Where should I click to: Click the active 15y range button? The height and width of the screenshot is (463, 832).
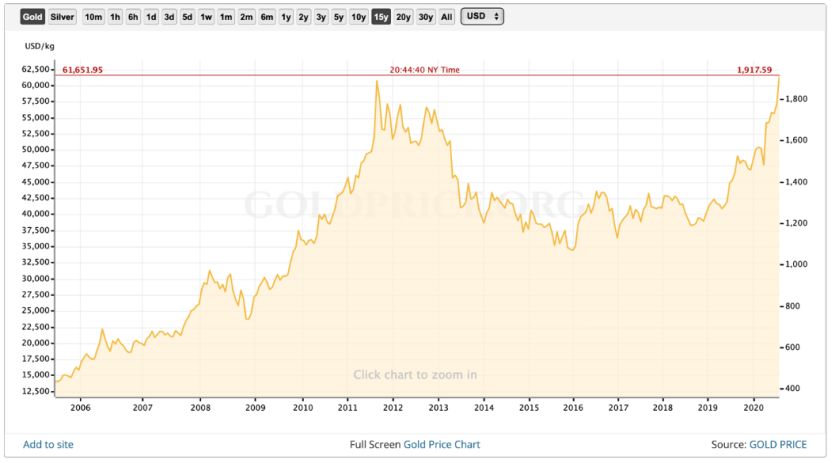pyautogui.click(x=381, y=17)
